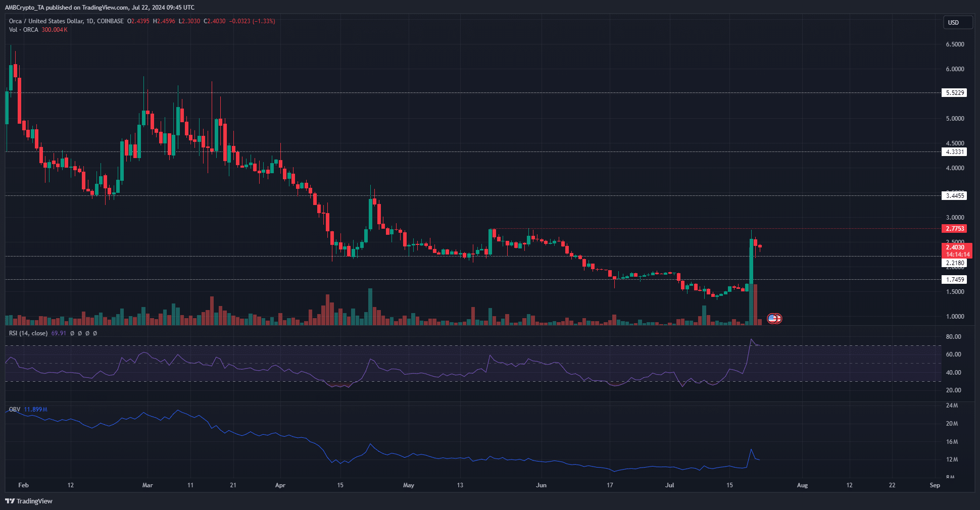
Task: Select the red 2.7753 resistance label
Action: tap(954, 229)
